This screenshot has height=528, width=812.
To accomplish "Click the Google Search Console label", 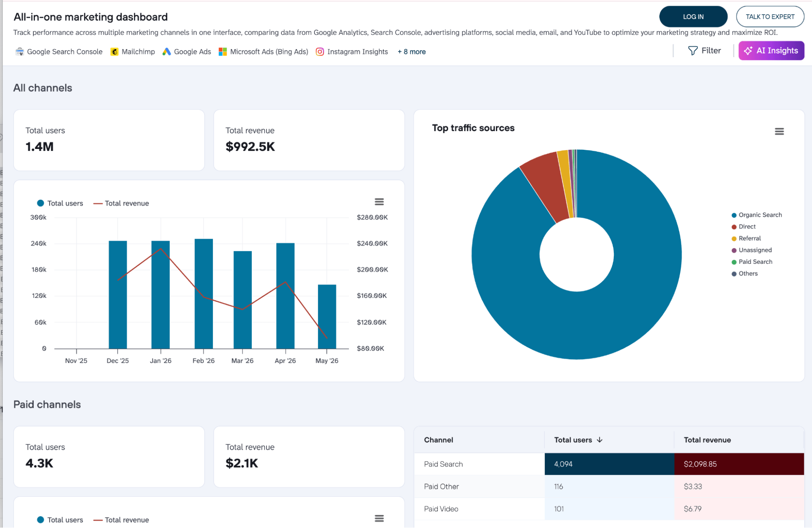I will tap(65, 52).
